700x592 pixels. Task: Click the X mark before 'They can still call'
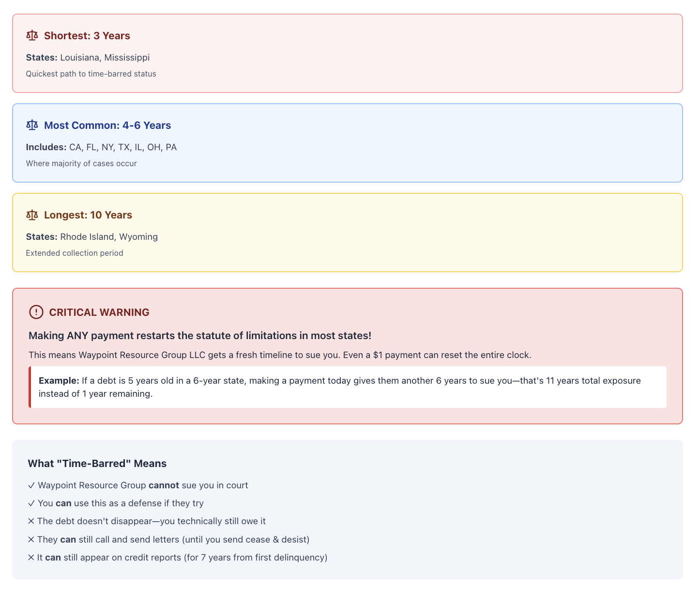[31, 539]
